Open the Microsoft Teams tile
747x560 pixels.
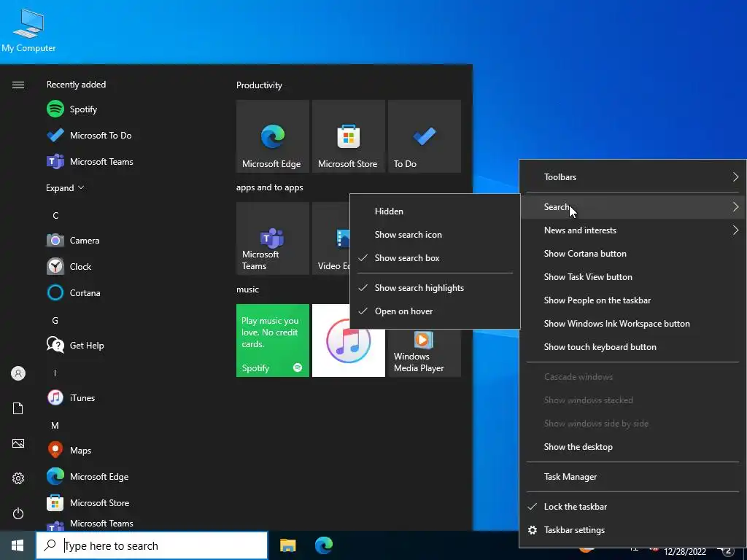273,238
